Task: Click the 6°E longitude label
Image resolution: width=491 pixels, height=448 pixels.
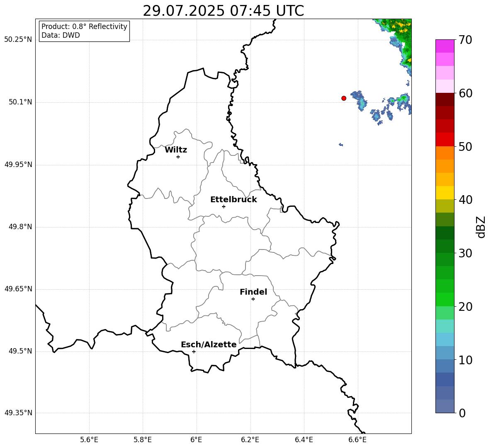Action: (196, 440)
